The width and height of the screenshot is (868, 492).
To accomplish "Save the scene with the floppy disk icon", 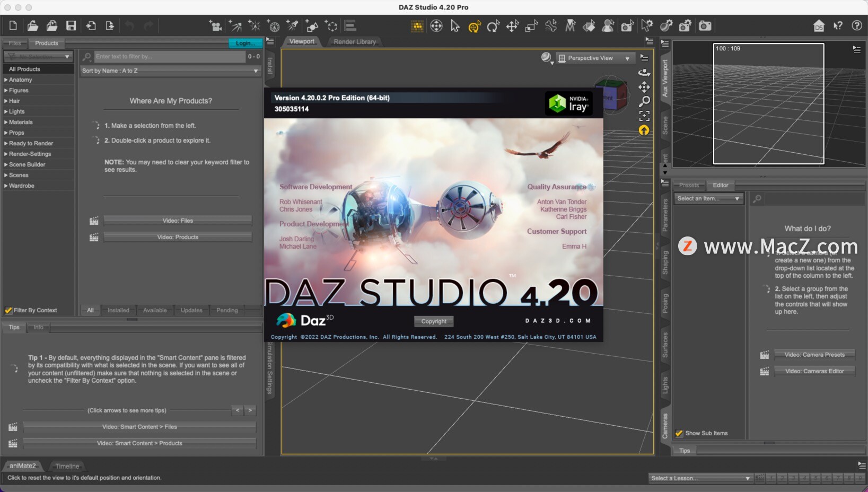I will (71, 25).
